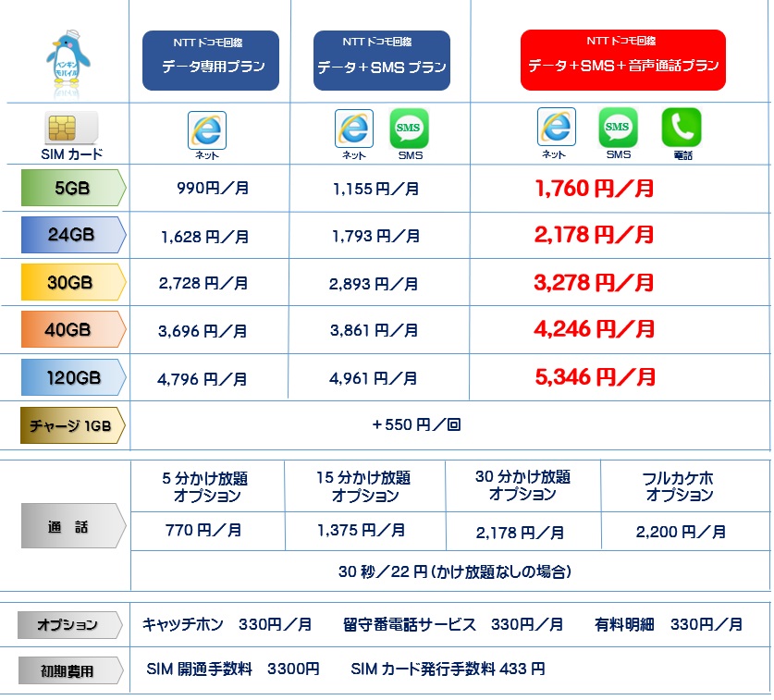This screenshot has height=700, width=774.
Task: Click the ネット icon under the 音声通話プラン
Action: [557, 127]
